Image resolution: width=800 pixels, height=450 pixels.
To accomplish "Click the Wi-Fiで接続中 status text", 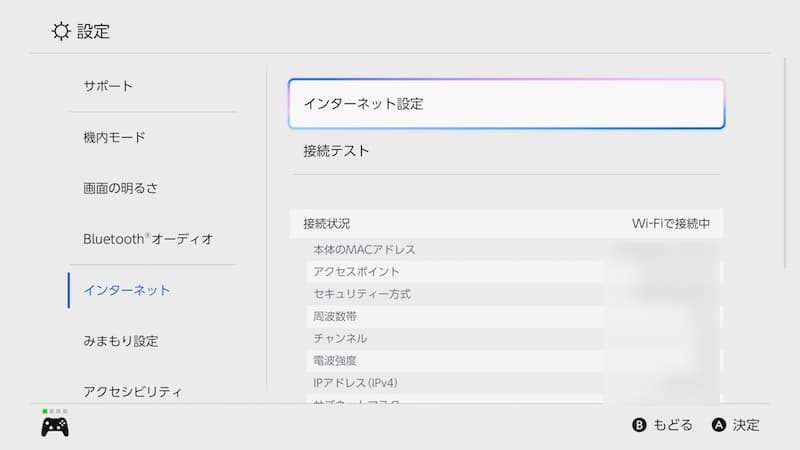I will [671, 223].
